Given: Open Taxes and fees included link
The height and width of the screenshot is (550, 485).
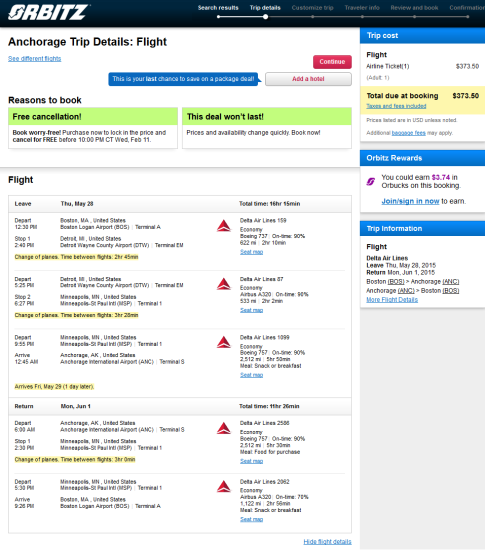Looking at the screenshot, I should [x=396, y=106].
